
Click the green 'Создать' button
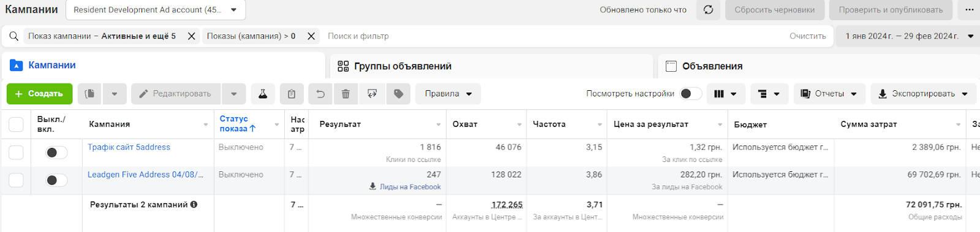[39, 94]
